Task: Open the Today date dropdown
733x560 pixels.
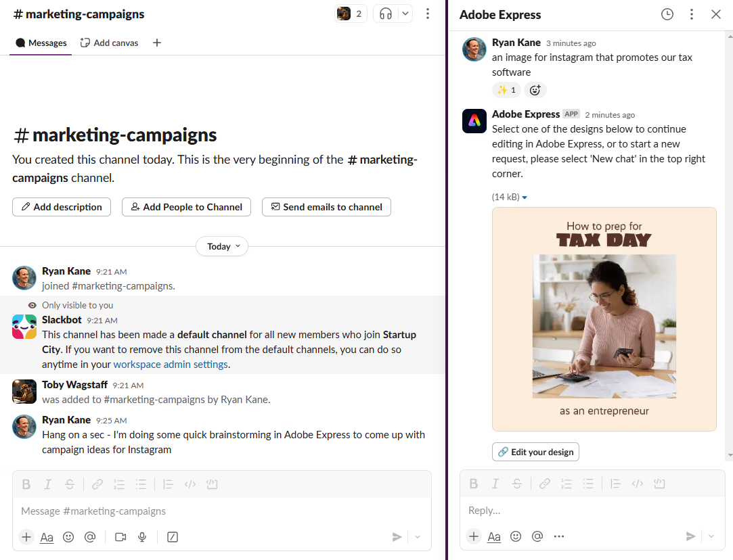Action: pos(221,246)
